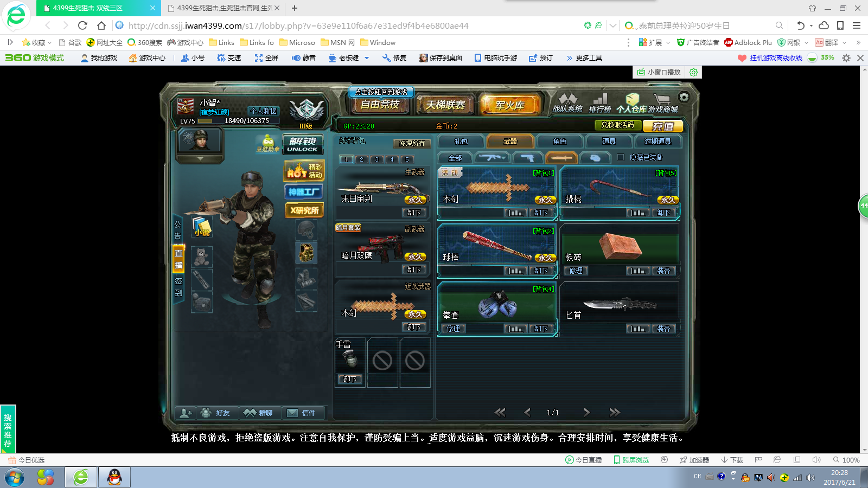
Task: Click the 解锁 UNLOCK button
Action: (303, 144)
